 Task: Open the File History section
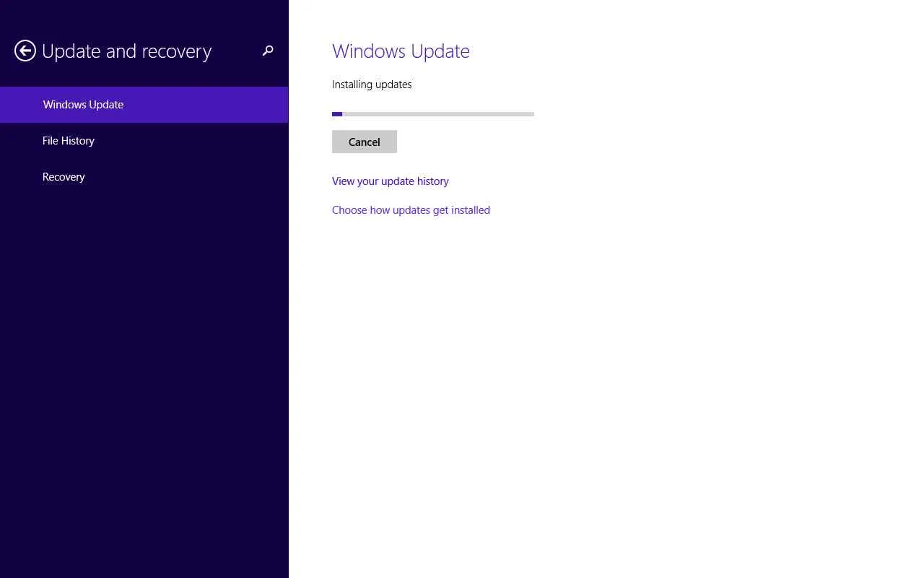(144, 141)
